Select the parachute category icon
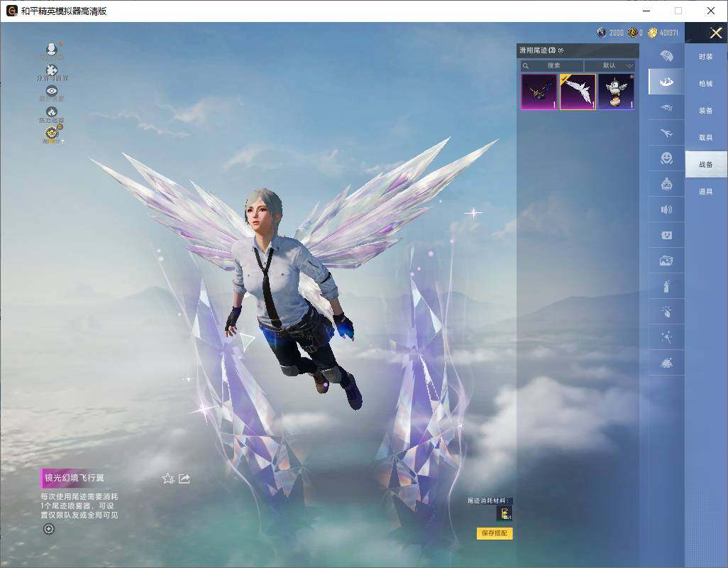Image resolution: width=728 pixels, height=568 pixels. [x=667, y=56]
